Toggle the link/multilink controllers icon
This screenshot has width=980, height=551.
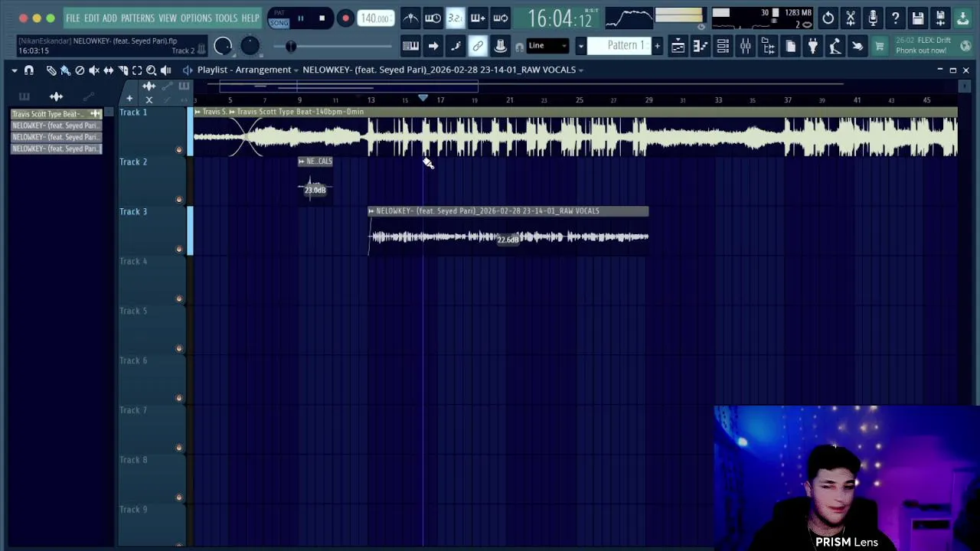pyautogui.click(x=478, y=47)
